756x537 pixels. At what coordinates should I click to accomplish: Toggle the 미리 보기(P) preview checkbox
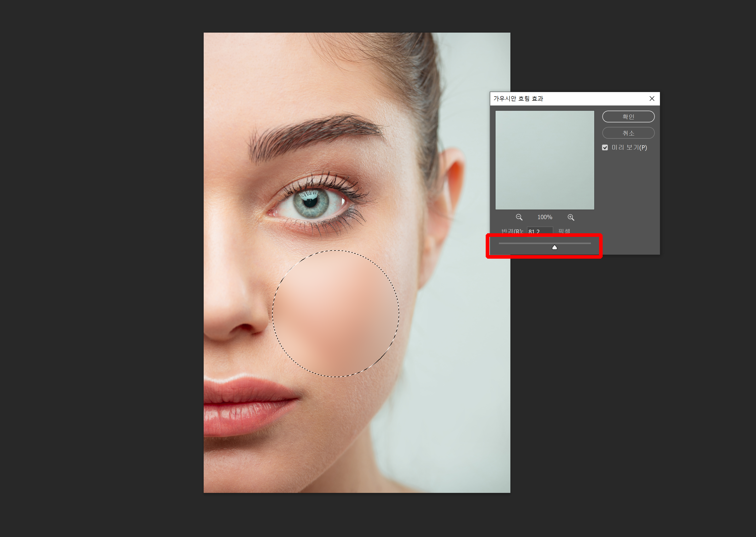coord(605,147)
